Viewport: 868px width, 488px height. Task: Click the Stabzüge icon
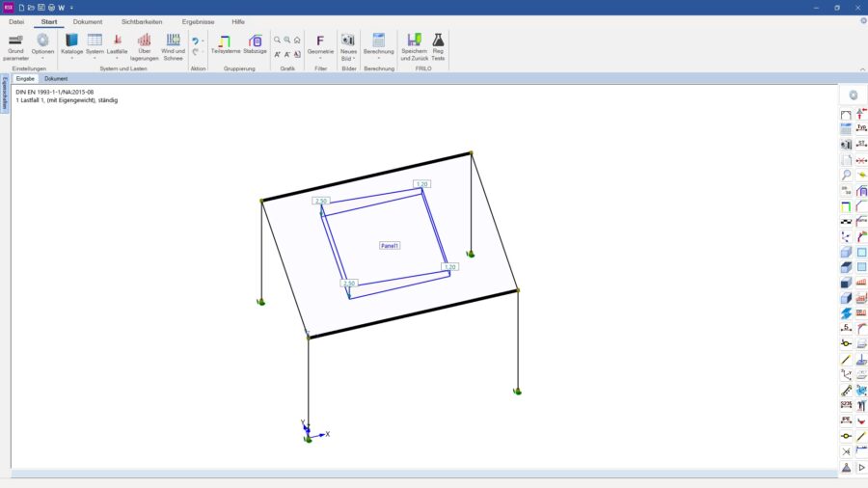pyautogui.click(x=256, y=45)
